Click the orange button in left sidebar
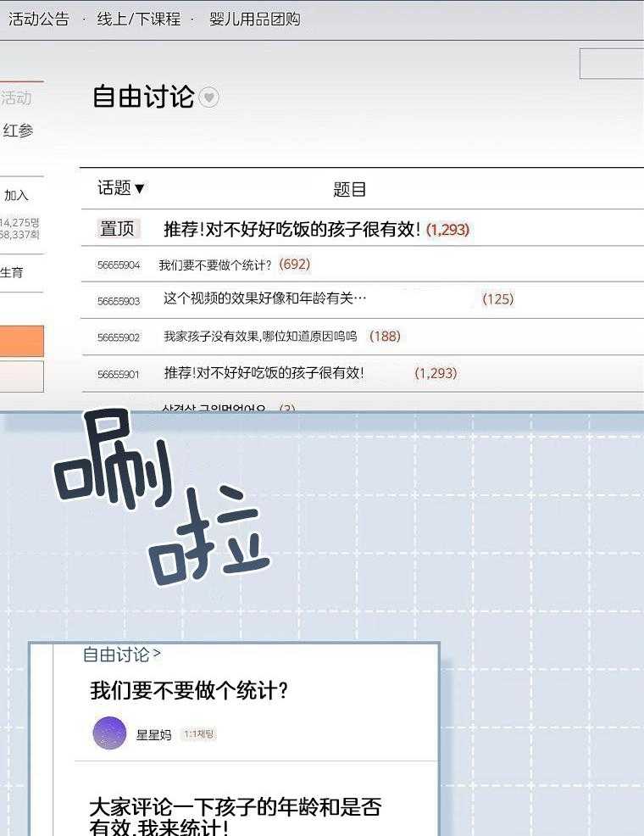Image resolution: width=644 pixels, height=836 pixels. point(21,341)
